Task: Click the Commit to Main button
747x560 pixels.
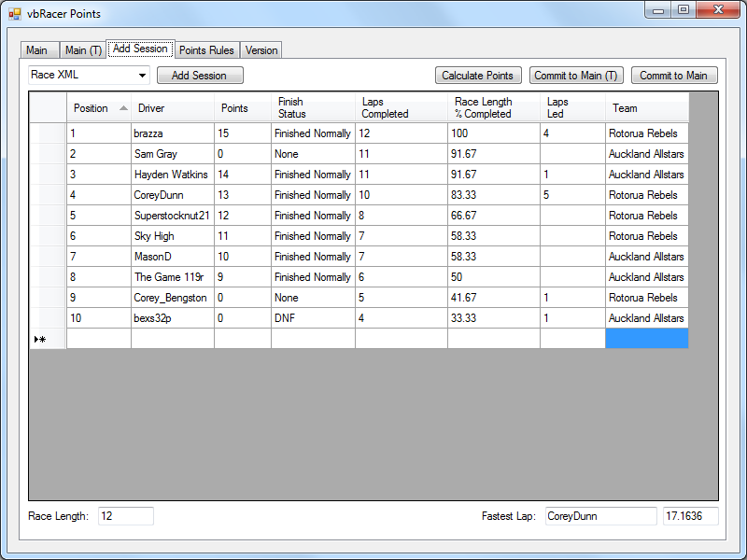Action: [672, 76]
